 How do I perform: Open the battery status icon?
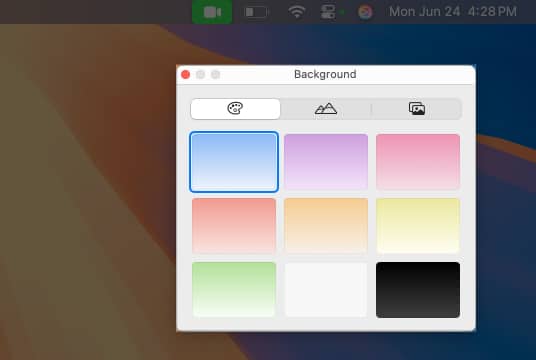[256, 12]
